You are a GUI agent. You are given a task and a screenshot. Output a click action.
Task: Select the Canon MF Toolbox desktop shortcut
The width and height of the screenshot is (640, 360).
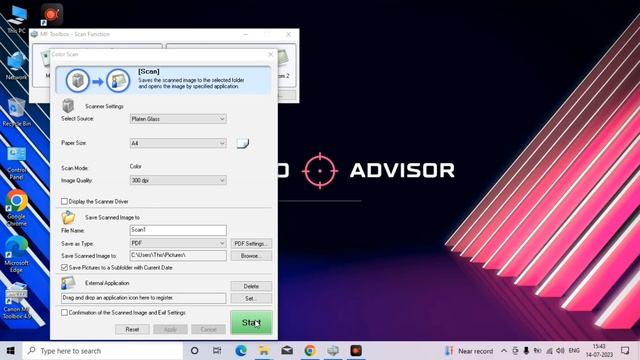click(x=16, y=301)
